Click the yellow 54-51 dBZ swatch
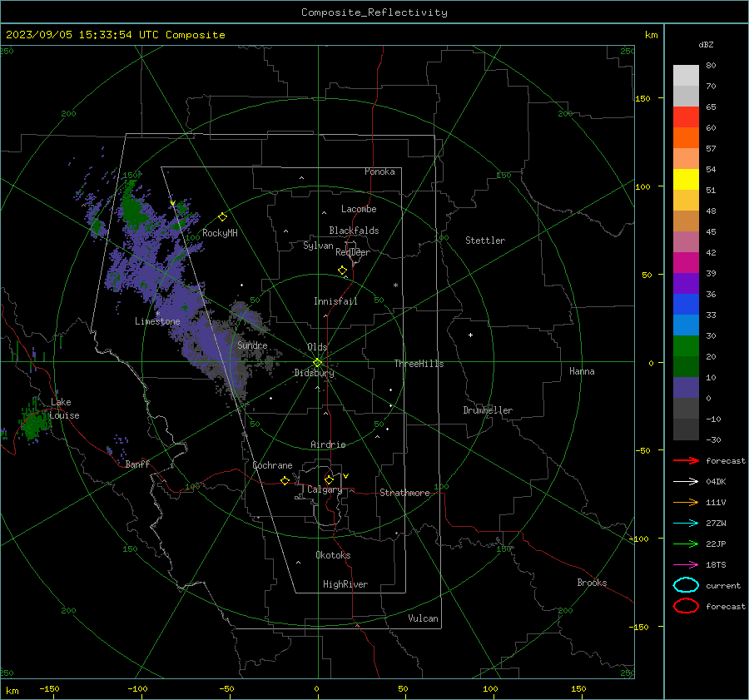 tap(686, 179)
